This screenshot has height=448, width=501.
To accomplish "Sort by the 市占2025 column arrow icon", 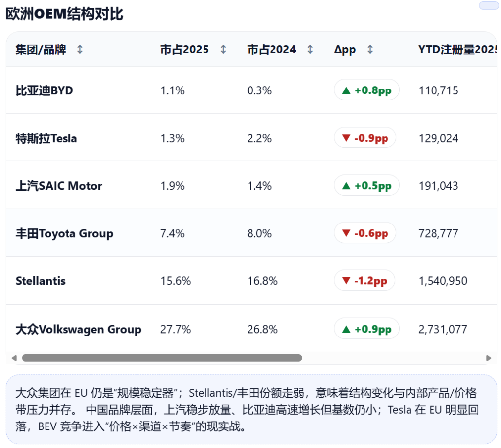I will click(x=223, y=49).
